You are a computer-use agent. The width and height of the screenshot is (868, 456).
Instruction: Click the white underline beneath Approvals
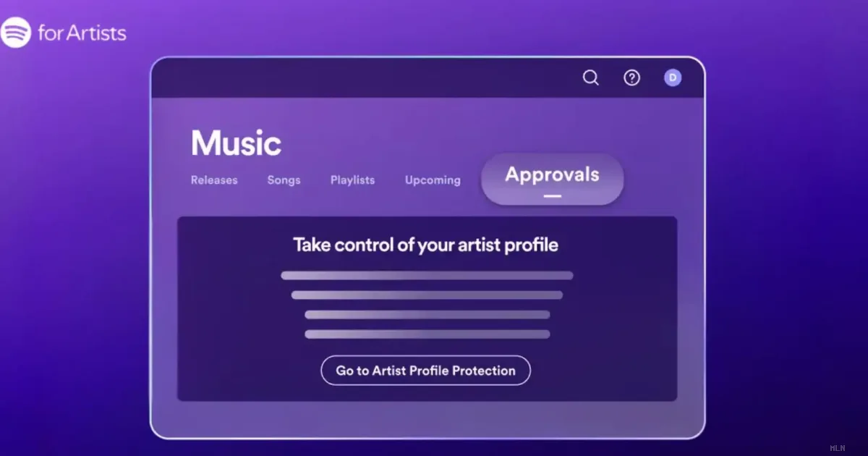tap(553, 196)
